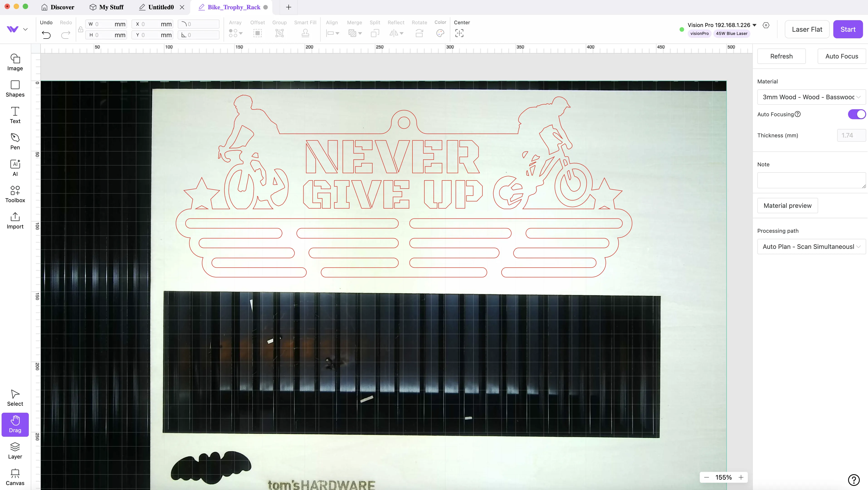Click the Center alignment icon
The height and width of the screenshot is (490, 868).
click(x=459, y=33)
